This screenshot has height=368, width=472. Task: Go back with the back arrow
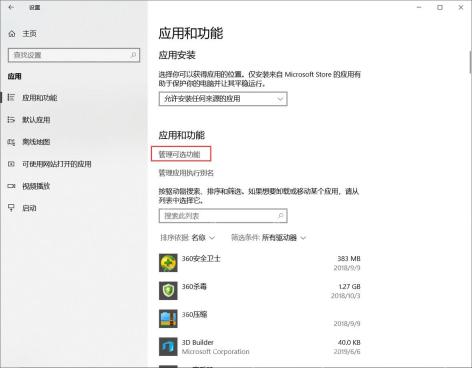(11, 7)
